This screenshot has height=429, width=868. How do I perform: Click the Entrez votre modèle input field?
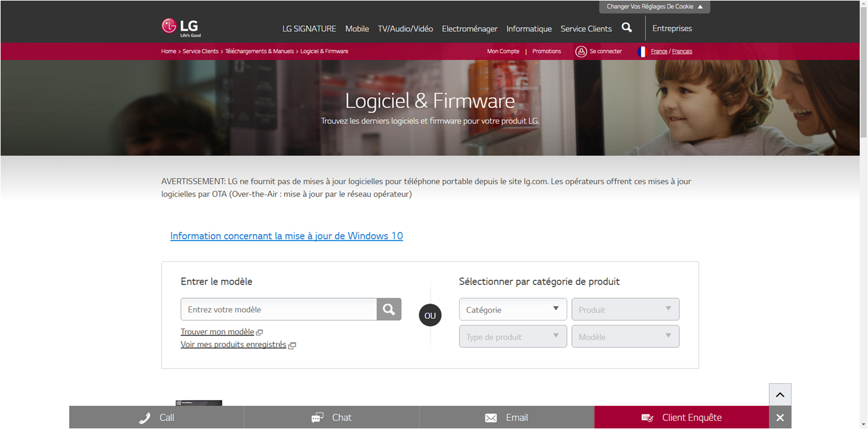(x=279, y=309)
